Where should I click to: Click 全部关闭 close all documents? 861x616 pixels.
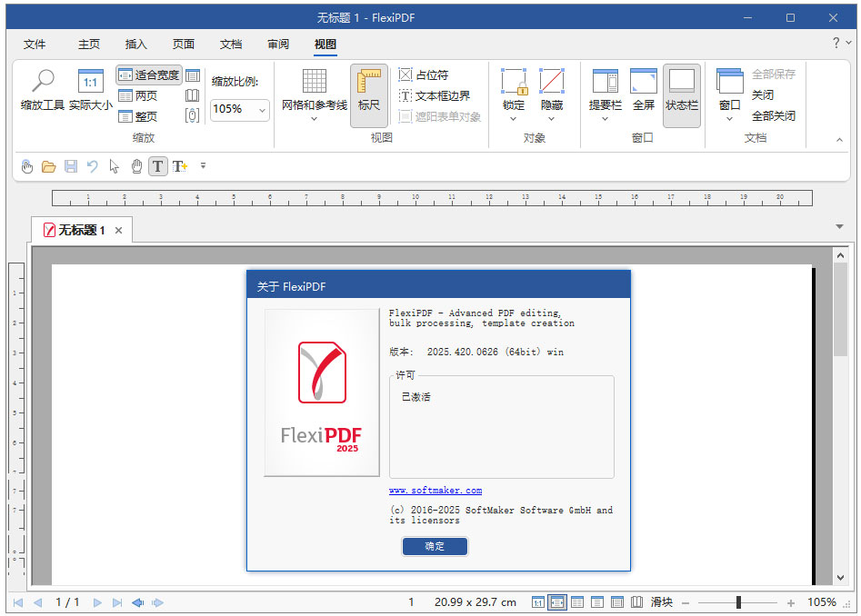pos(773,115)
